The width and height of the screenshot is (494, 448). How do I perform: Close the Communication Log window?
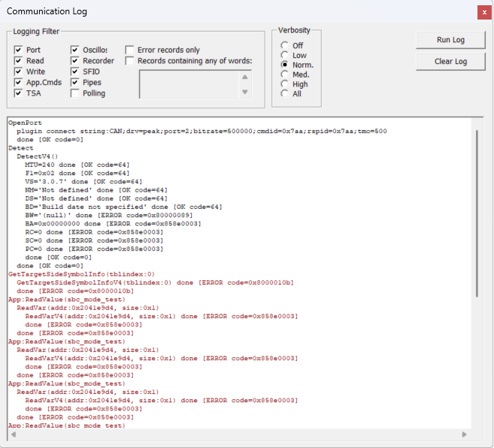click(x=484, y=13)
